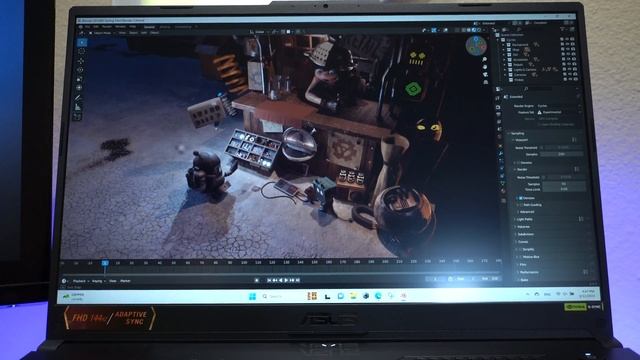The height and width of the screenshot is (360, 640).
Task: Toggle camera view with the viewport camera icon
Action: pos(485,75)
